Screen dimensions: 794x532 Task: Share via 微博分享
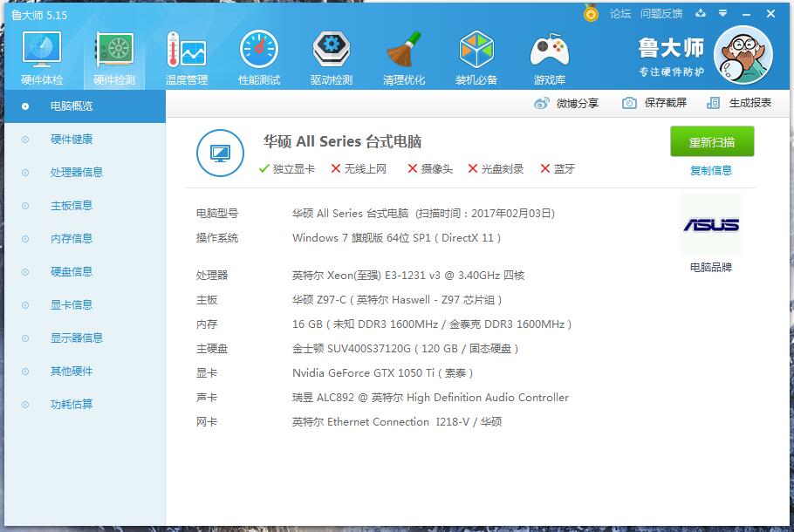tap(566, 103)
